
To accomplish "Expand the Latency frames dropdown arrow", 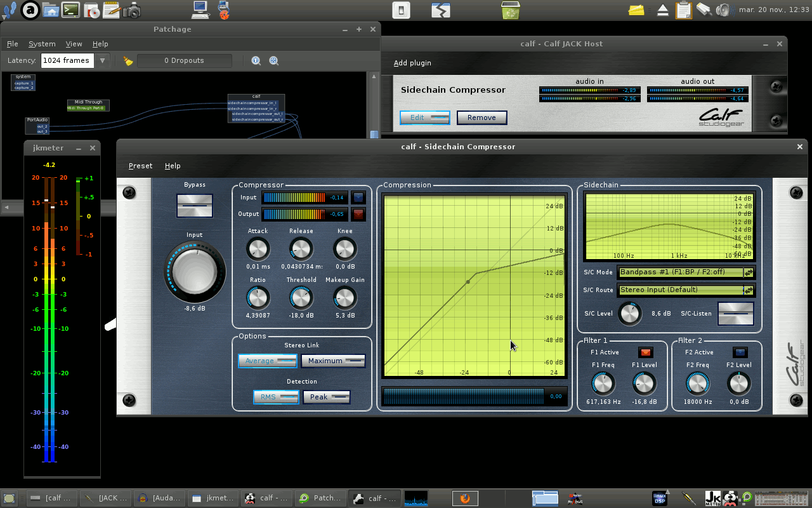I will click(x=101, y=60).
